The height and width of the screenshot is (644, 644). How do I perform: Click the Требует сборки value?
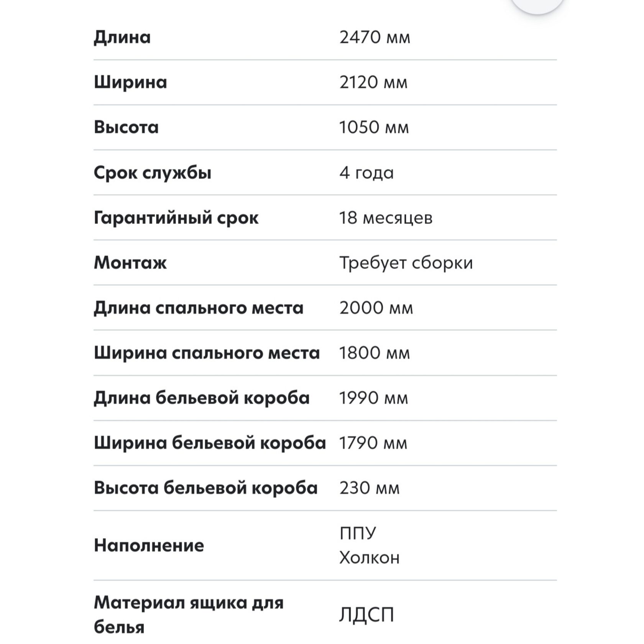tap(406, 263)
